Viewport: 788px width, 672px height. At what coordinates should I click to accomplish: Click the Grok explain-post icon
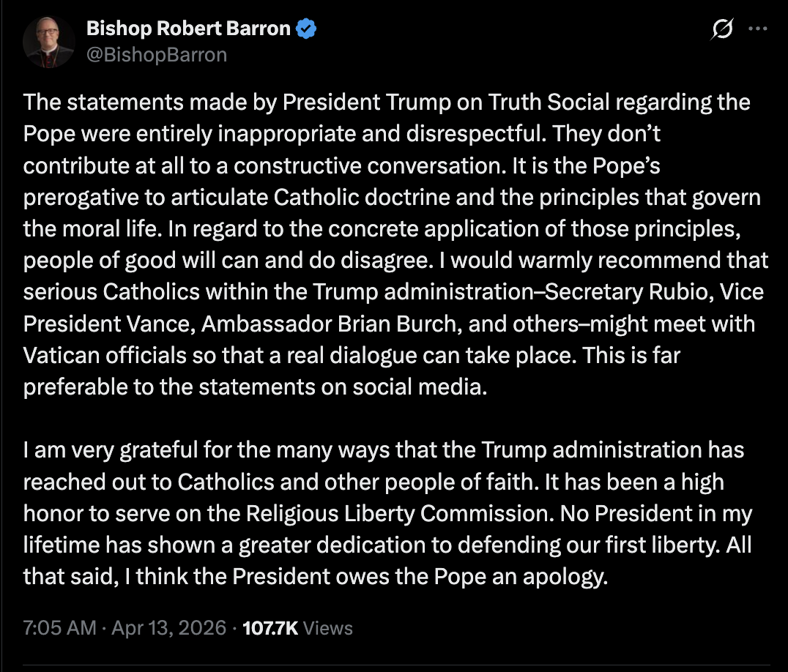[x=722, y=29]
